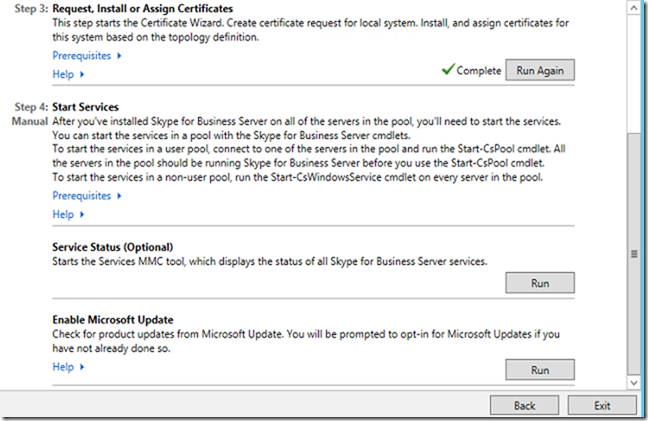Exit the deployment wizard

click(601, 406)
